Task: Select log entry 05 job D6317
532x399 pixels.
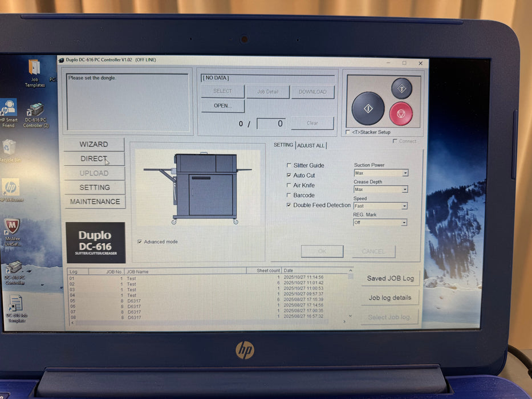Action: (x=134, y=301)
